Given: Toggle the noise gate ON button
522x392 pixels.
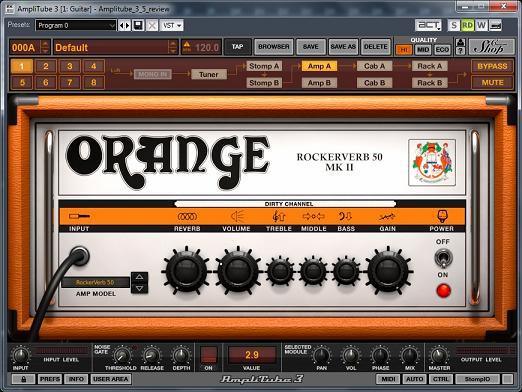Looking at the screenshot, I should (x=209, y=355).
